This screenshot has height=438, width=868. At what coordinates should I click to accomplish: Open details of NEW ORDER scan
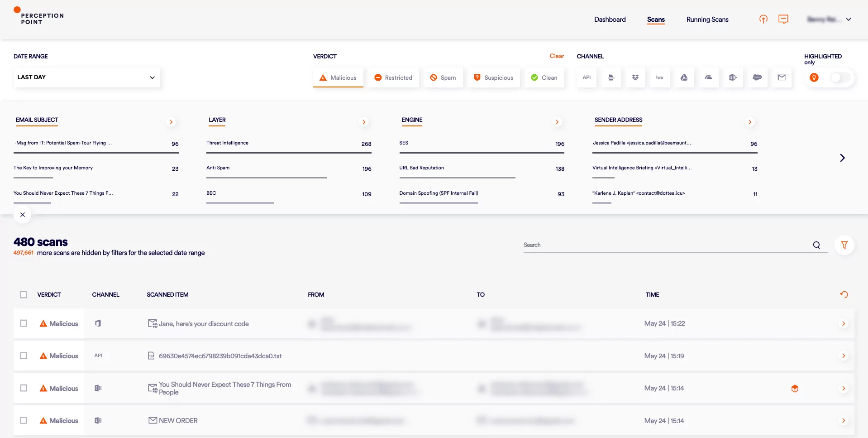click(844, 420)
